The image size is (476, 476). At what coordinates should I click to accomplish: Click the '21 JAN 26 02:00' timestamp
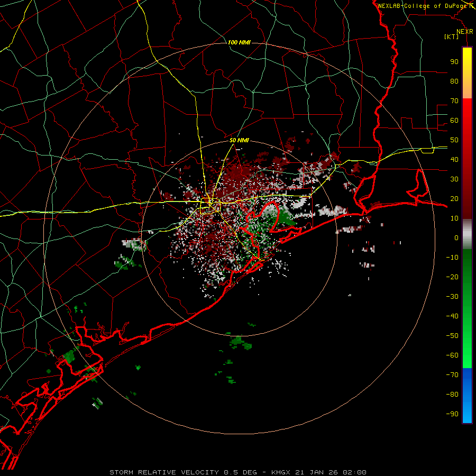click(331, 472)
